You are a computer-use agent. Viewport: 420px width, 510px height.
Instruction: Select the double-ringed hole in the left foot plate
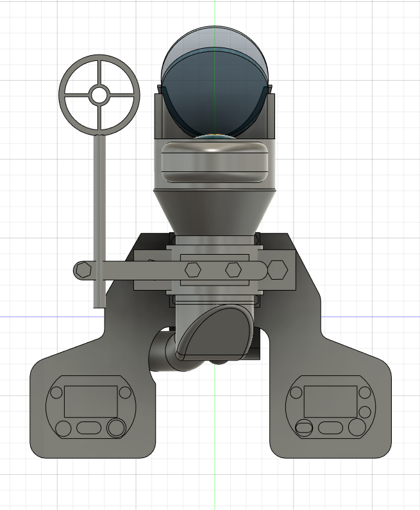(x=116, y=428)
